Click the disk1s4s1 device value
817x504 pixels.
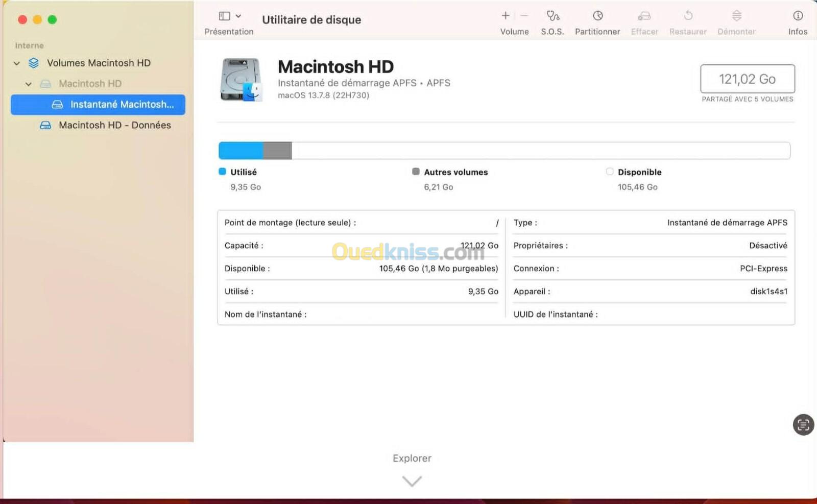768,292
